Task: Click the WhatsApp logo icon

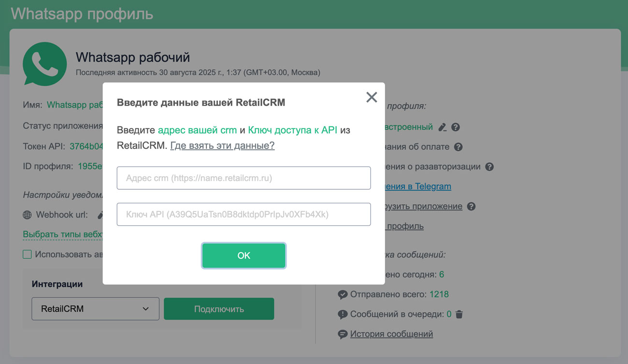Action: point(45,64)
